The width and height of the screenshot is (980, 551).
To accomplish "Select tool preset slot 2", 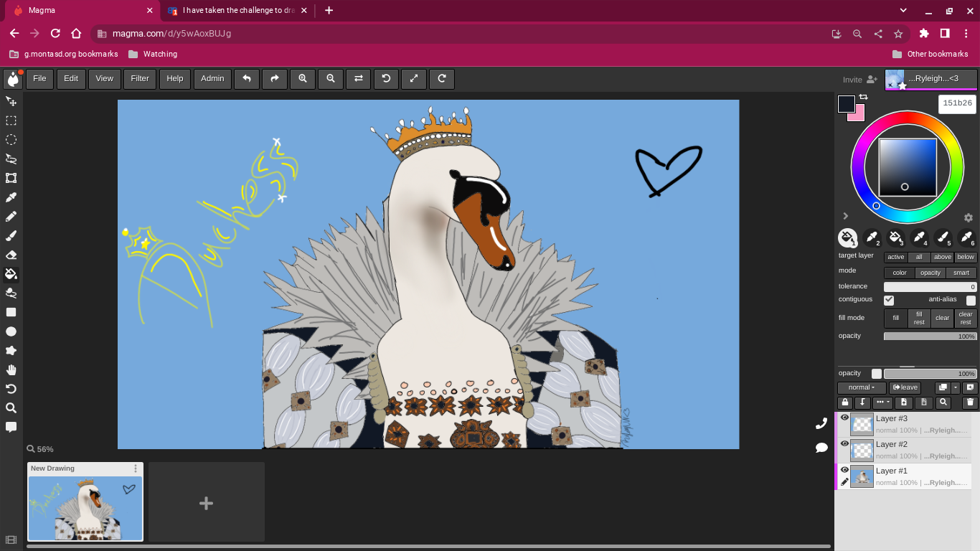I will (871, 237).
